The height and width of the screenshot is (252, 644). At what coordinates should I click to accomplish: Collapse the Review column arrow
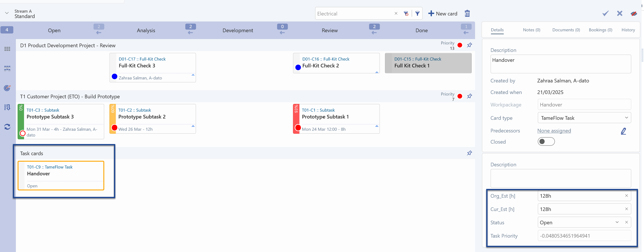coord(374,33)
